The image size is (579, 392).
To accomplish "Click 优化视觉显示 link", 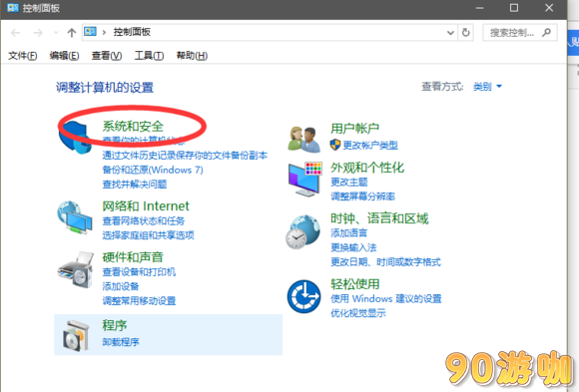I will coord(358,313).
